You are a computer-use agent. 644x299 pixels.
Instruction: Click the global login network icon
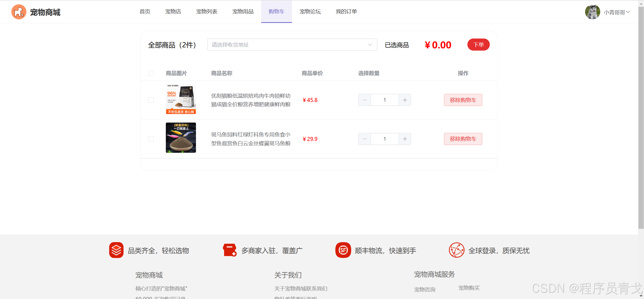click(x=457, y=250)
